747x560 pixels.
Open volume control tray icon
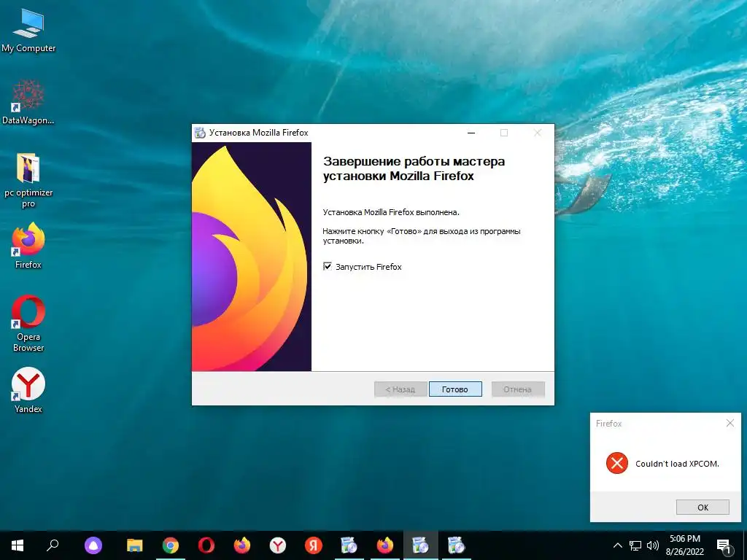(653, 545)
